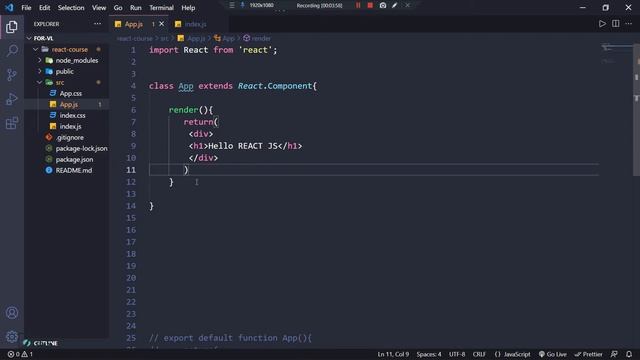The image size is (640, 360).
Task: Click the vertical editor scrollbar
Action: (x=636, y=109)
